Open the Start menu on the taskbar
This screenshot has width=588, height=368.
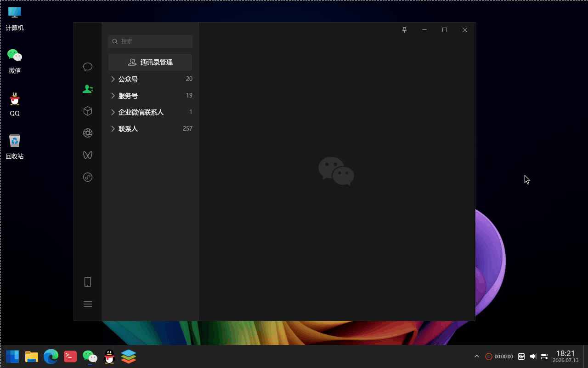pos(12,356)
